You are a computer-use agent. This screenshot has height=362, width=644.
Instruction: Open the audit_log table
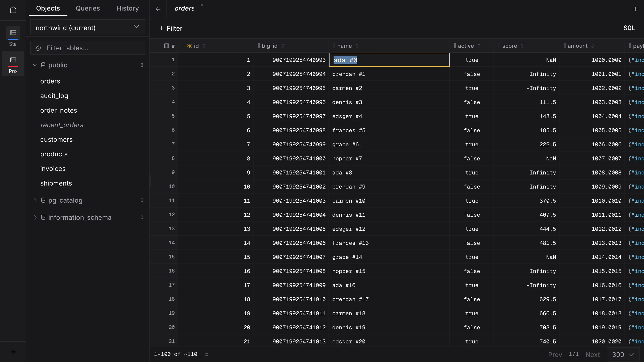pos(54,96)
